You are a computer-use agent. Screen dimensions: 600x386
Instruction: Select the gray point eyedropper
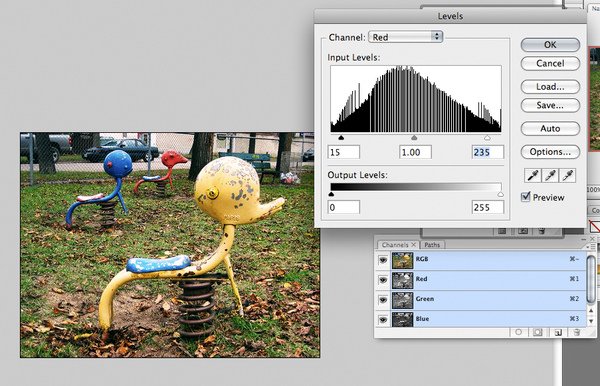tap(550, 176)
